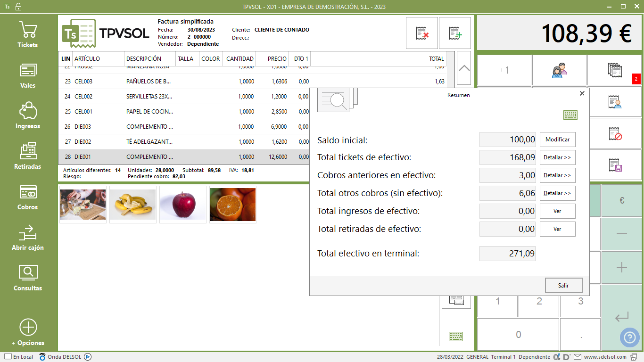The height and width of the screenshot is (362, 644).
Task: Open Consultas search option
Action: [28, 278]
